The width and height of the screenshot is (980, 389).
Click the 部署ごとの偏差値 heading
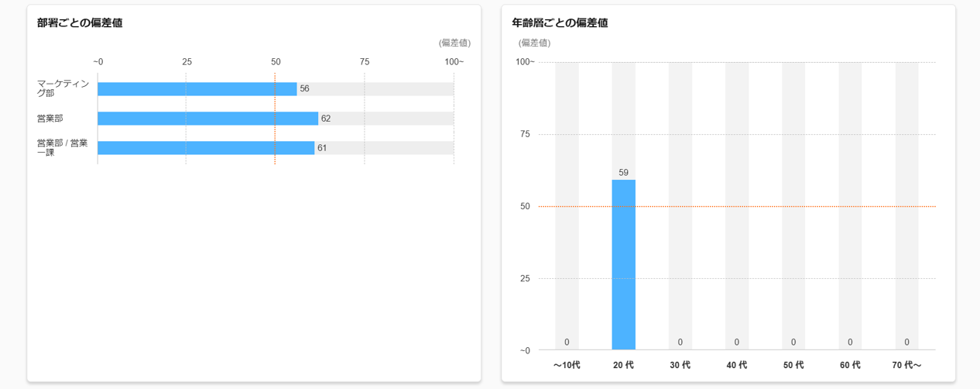[x=80, y=23]
